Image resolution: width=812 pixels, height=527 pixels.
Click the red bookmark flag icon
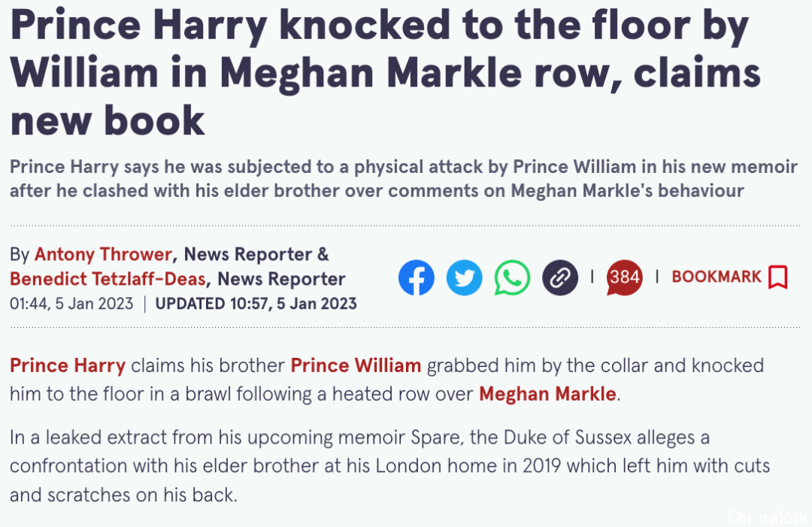pos(778,277)
